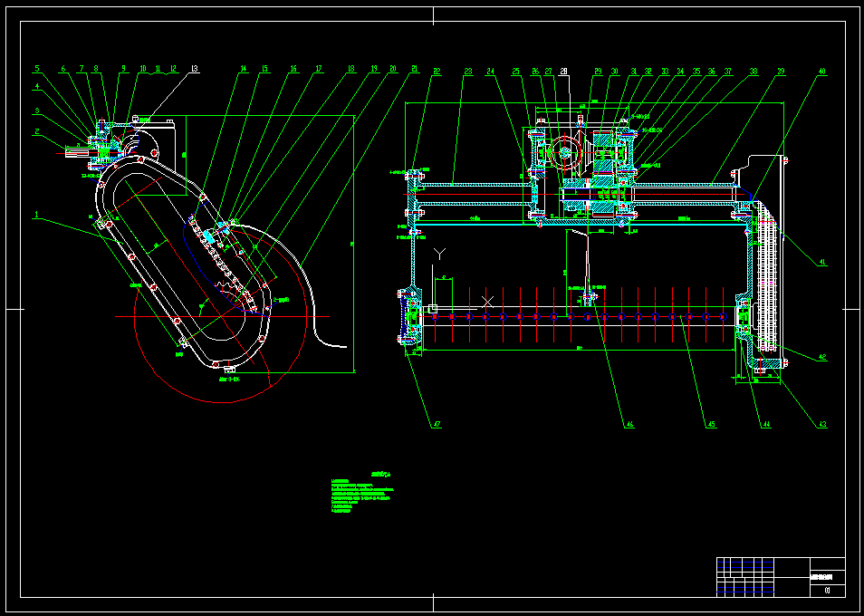
Task: Select annotation number 39
Action: (781, 71)
